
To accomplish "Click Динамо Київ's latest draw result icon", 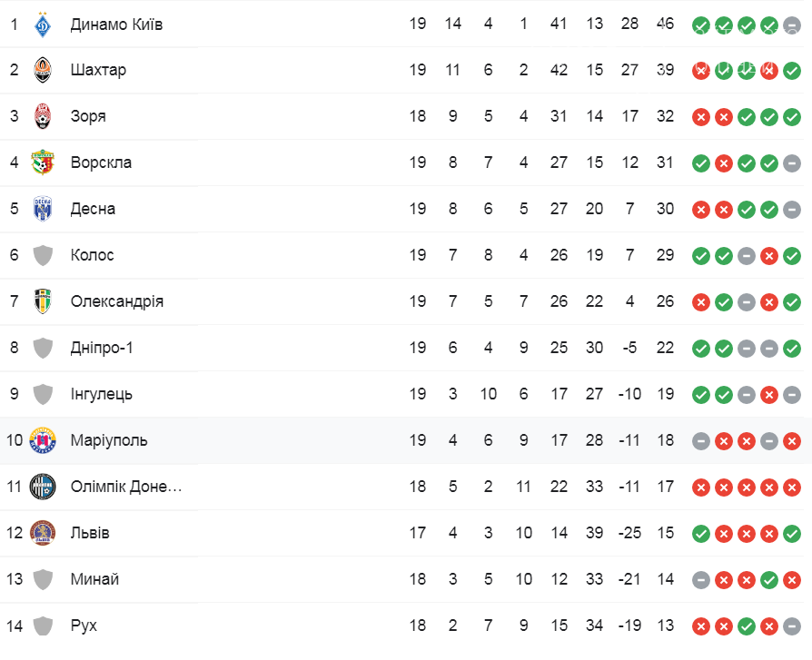I will click(x=792, y=25).
